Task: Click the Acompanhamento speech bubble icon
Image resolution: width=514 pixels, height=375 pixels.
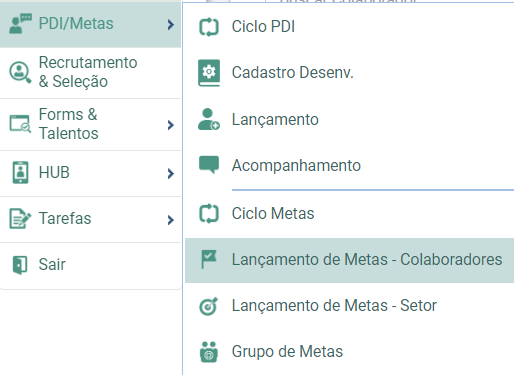Action: click(209, 164)
